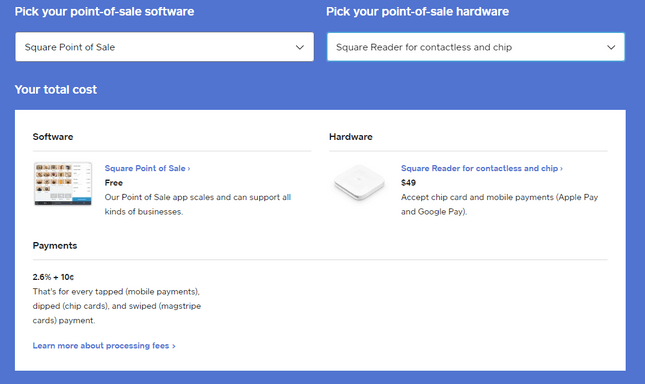Open Square Reader for contactless and chip link
This screenshot has height=384, width=645.
click(482, 168)
